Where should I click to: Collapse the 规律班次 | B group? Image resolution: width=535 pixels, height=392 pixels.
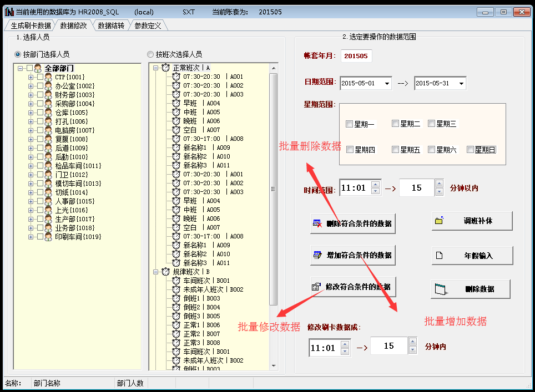click(155, 272)
